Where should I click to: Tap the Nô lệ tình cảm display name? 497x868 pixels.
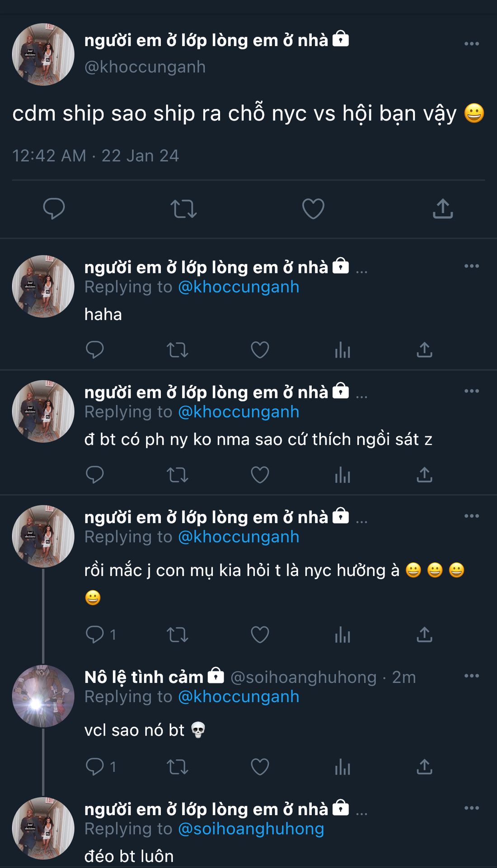pyautogui.click(x=144, y=677)
